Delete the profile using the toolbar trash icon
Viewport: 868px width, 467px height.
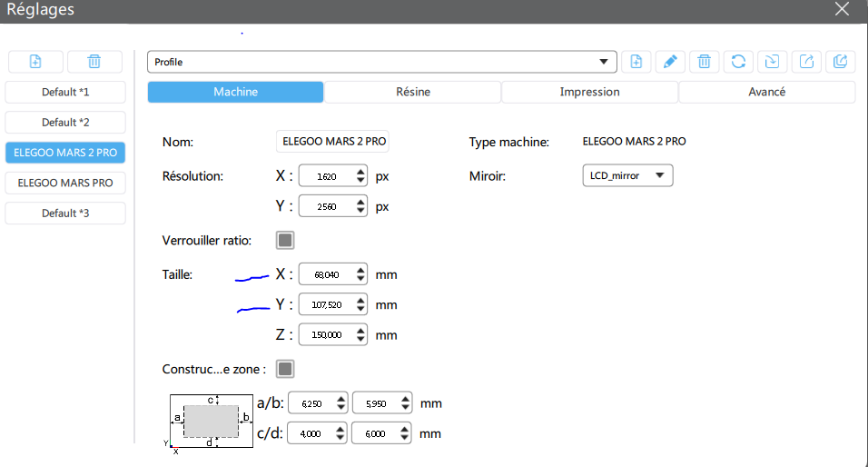(x=705, y=62)
